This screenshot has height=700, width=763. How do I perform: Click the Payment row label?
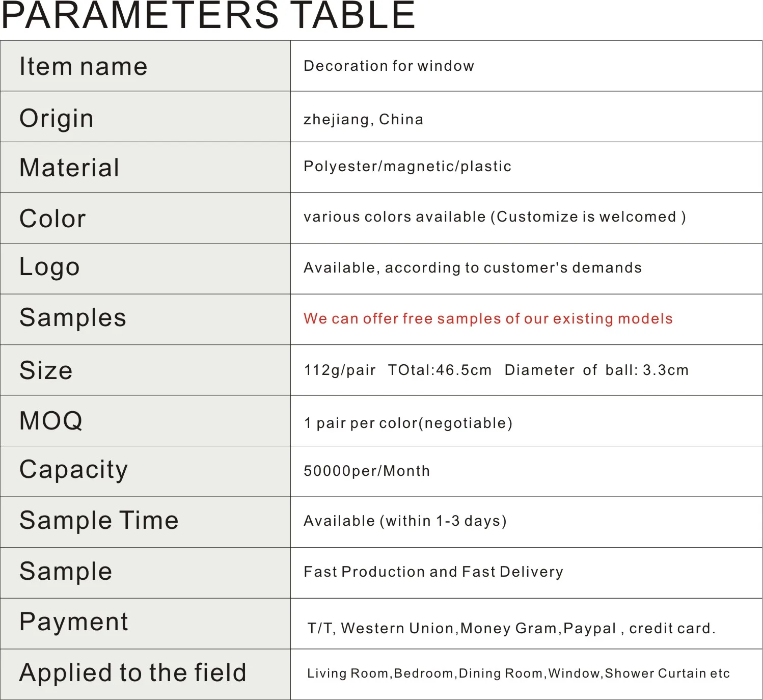[74, 622]
